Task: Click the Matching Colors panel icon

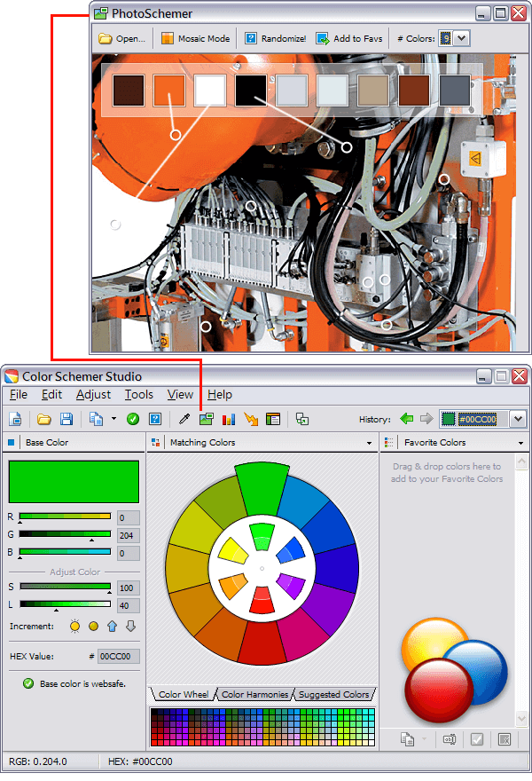Action: click(x=156, y=442)
